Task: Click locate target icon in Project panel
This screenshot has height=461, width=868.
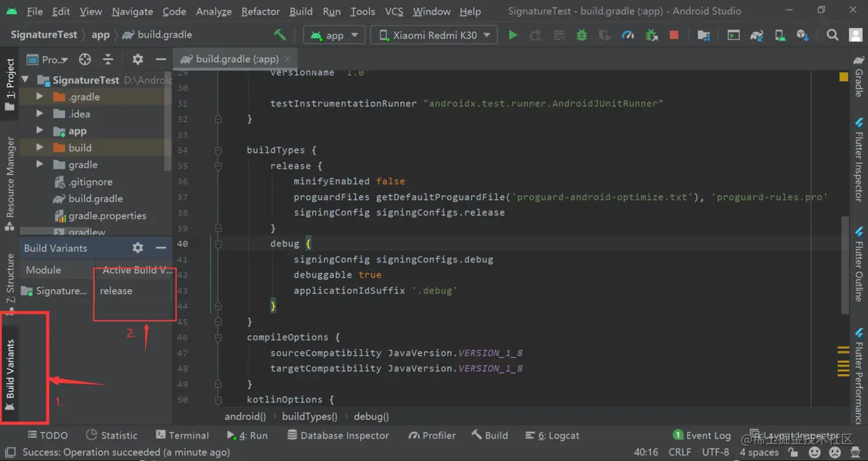Action: (x=85, y=59)
